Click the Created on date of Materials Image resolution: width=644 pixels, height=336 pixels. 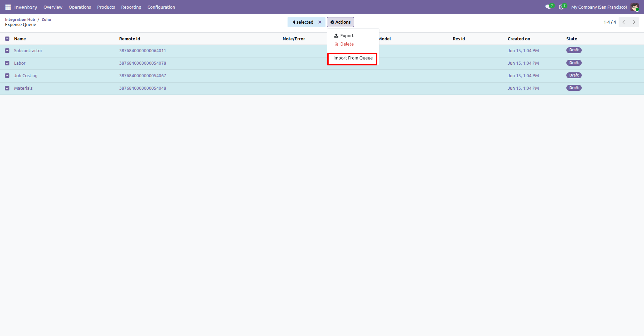[x=523, y=88]
